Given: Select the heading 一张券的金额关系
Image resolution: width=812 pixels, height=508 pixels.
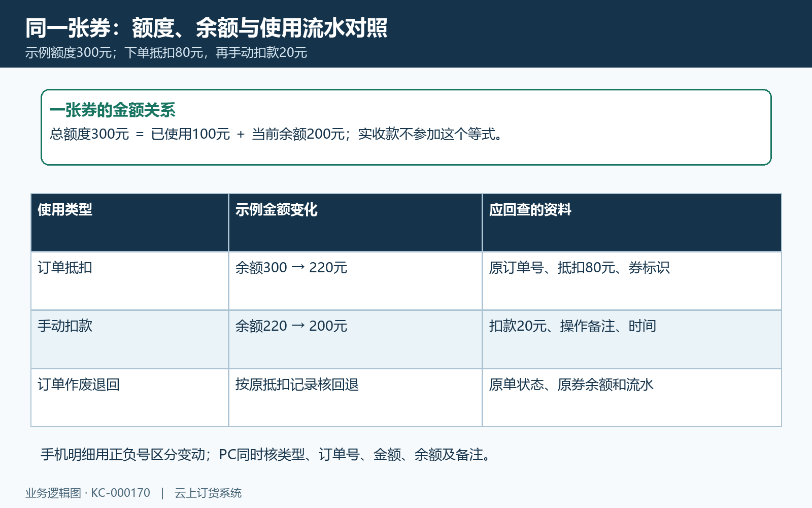Looking at the screenshot, I should pyautogui.click(x=113, y=110).
